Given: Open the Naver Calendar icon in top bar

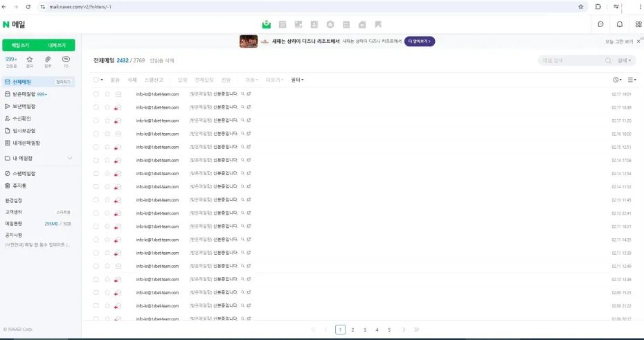Looking at the screenshot, I should [283, 24].
